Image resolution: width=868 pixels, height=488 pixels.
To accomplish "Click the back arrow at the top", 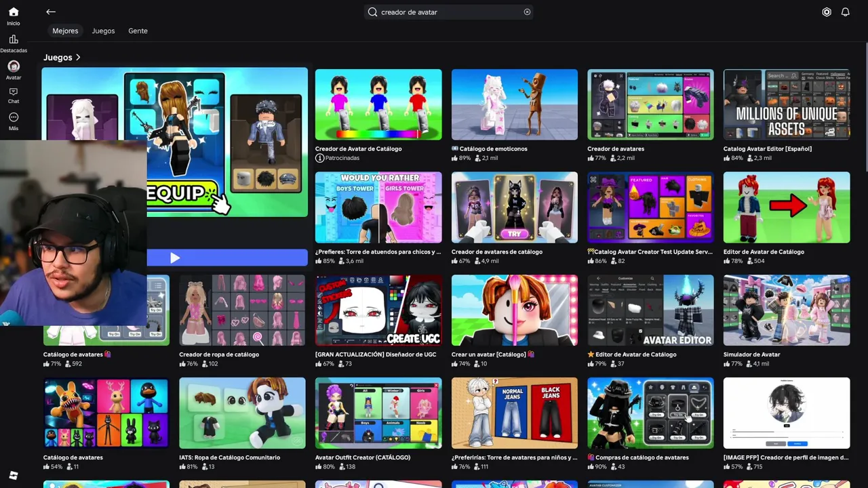I will 51,12.
